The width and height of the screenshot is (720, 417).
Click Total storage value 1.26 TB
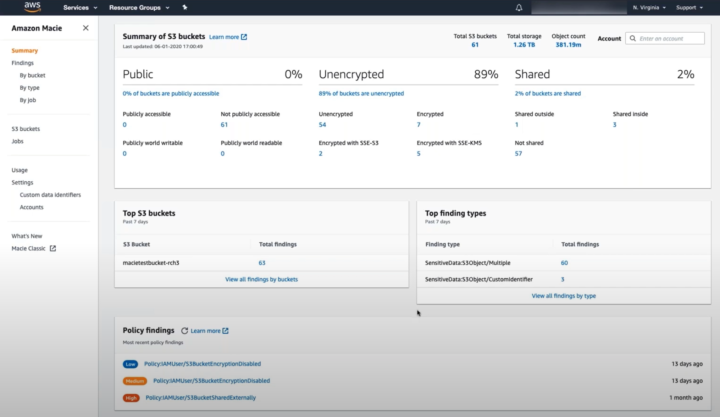(524, 45)
